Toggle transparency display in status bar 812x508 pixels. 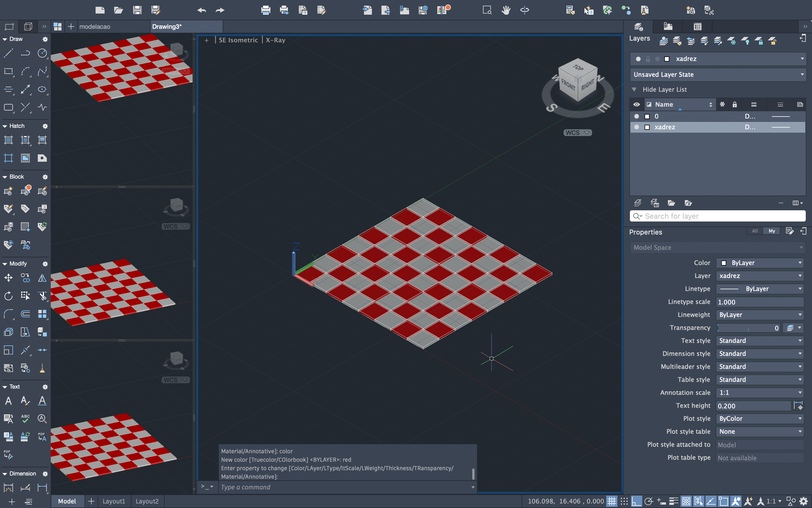686,501
